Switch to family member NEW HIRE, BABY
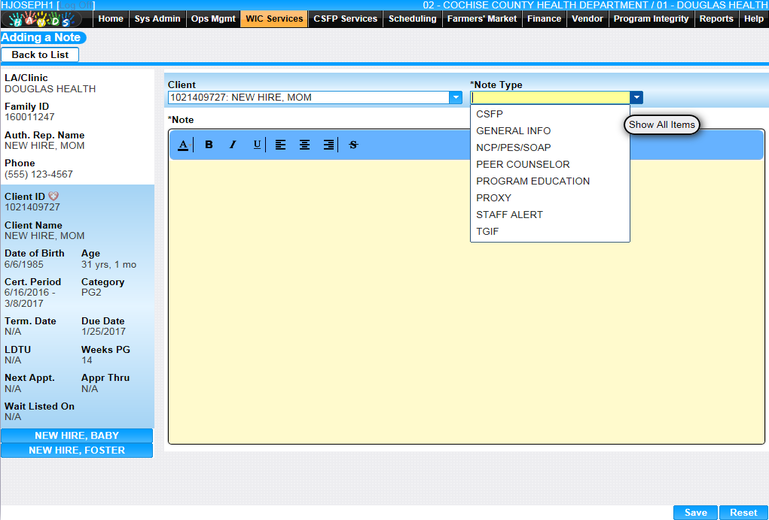The width and height of the screenshot is (769, 520). [77, 436]
